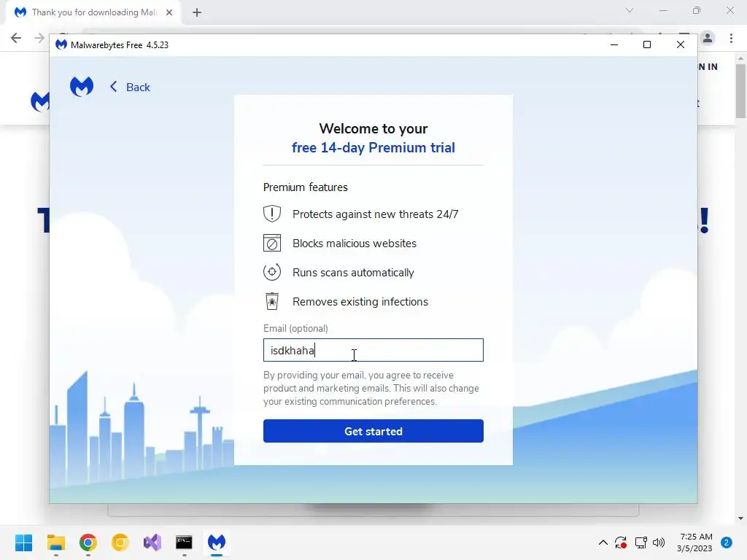
Task: Show hidden system tray icons
Action: [x=603, y=542]
